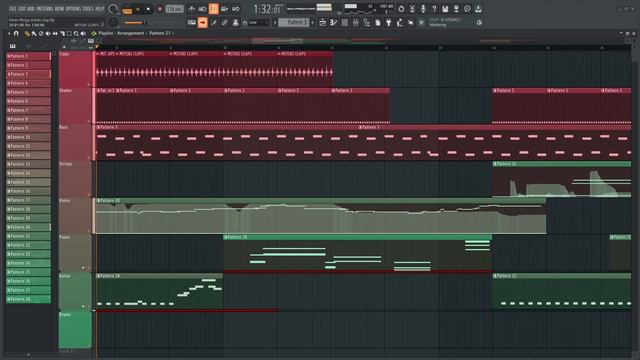
Task: Select the Playlist slip tool
Action: coord(55,33)
